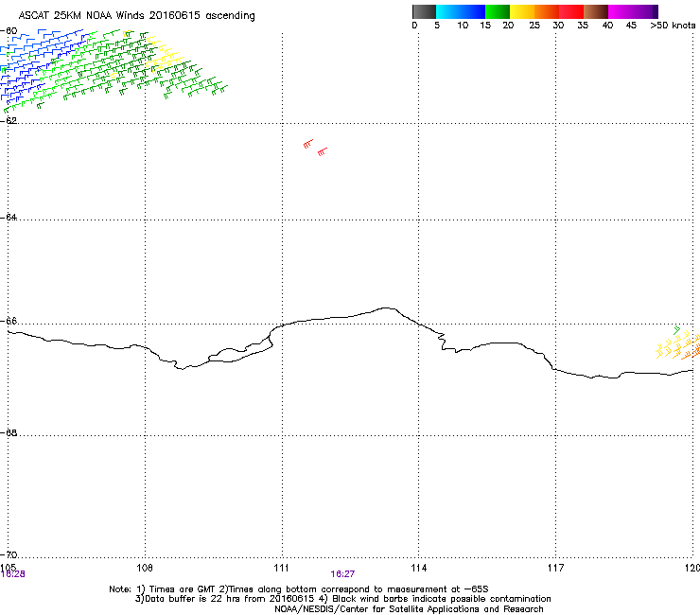Click the -70 latitude axis label
Image resolution: width=700 pixels, height=615 pixels.
pyautogui.click(x=9, y=554)
